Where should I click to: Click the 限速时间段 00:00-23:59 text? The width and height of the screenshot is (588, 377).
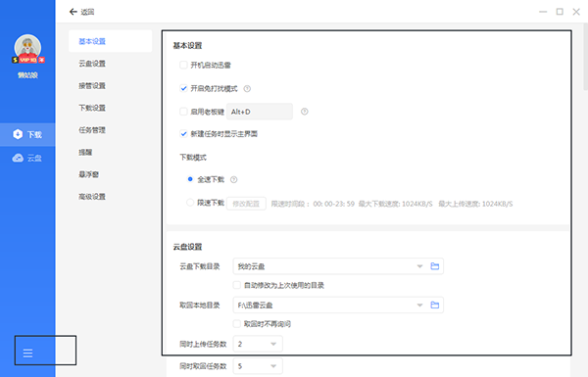pos(313,204)
